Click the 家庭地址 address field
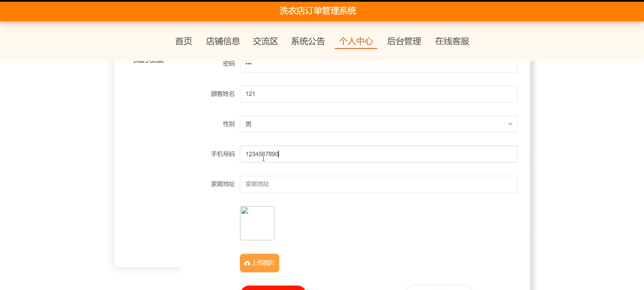The image size is (644, 290). pyautogui.click(x=379, y=184)
